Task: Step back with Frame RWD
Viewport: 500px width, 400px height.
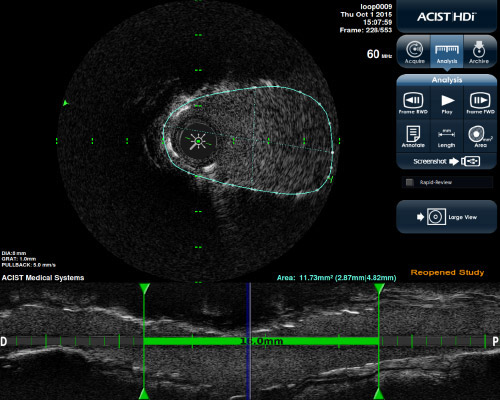Action: (x=413, y=103)
